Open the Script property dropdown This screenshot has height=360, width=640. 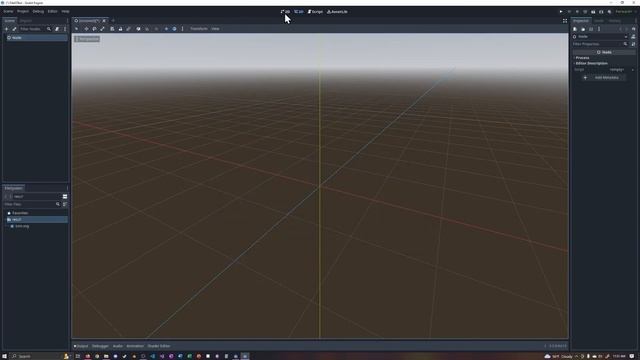point(633,70)
